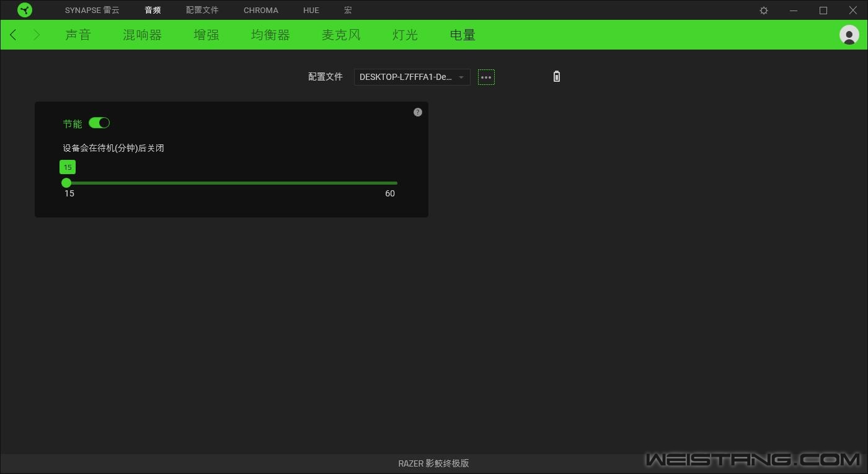Open the 声音 sub-tab
The width and height of the screenshot is (868, 474).
click(x=78, y=35)
